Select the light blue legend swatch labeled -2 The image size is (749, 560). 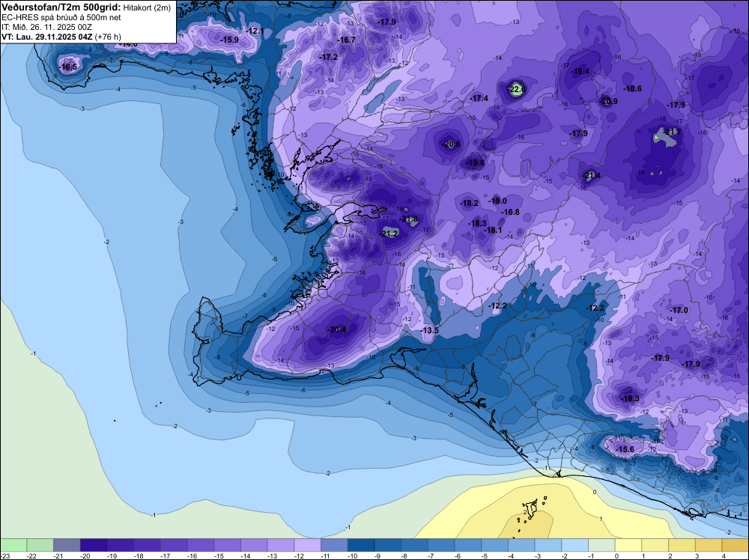575,545
